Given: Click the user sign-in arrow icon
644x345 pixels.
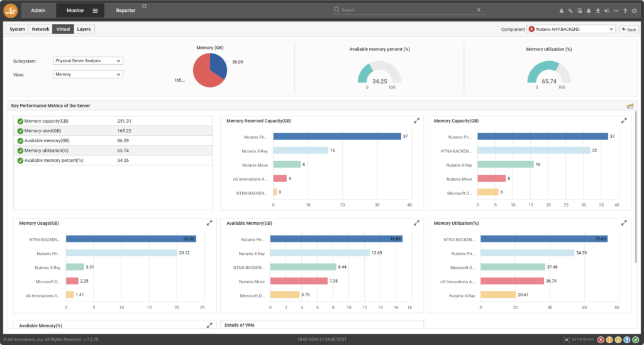Looking at the screenshot, I should (x=607, y=11).
